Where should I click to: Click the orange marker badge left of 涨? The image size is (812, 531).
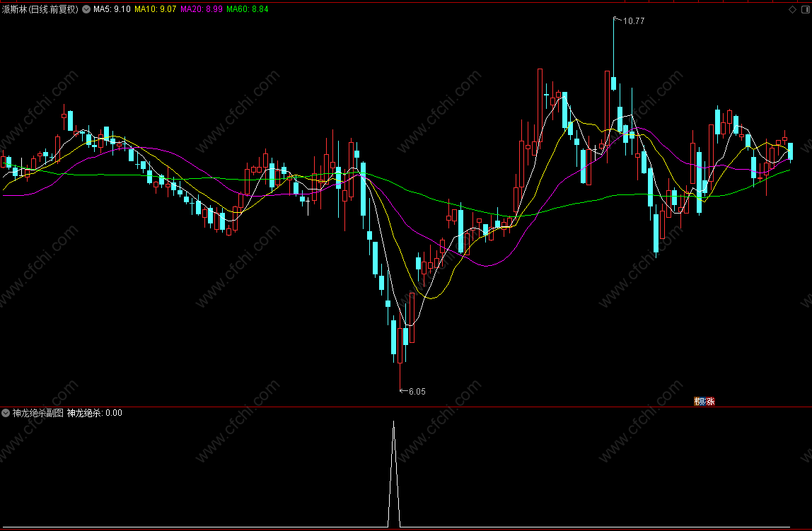[x=697, y=401]
